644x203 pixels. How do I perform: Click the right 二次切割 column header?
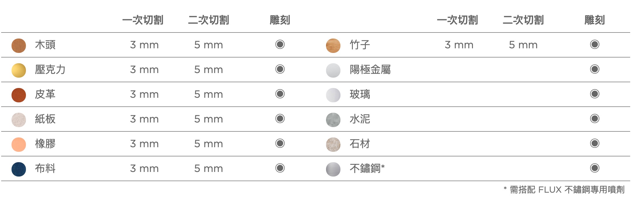tap(523, 20)
